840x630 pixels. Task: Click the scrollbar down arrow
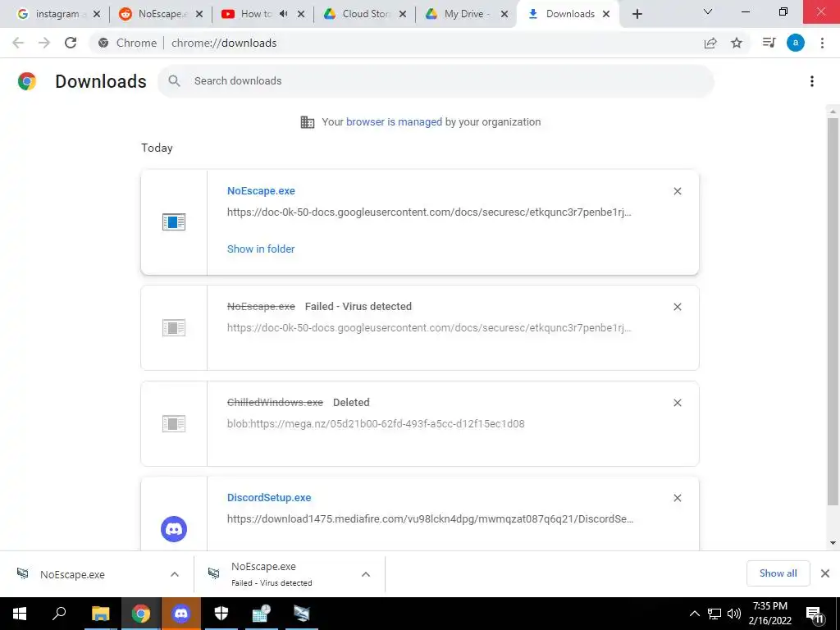833,543
